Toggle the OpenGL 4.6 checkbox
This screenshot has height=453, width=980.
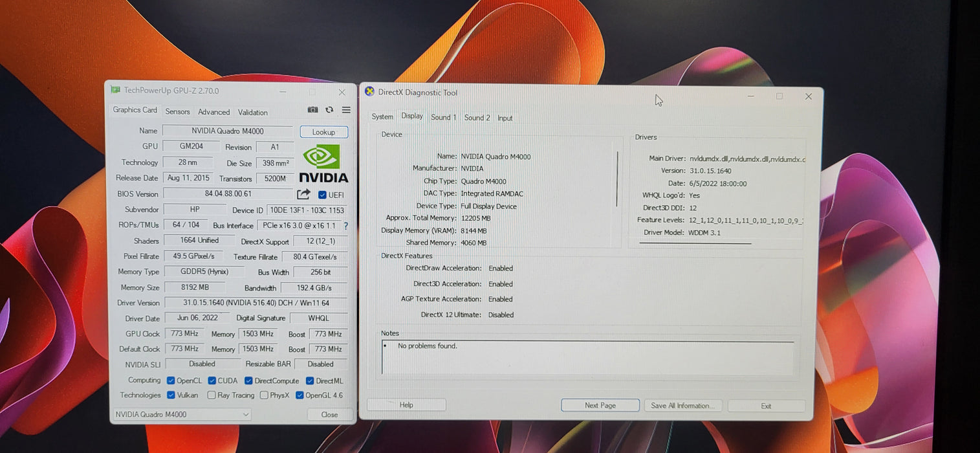coord(299,395)
